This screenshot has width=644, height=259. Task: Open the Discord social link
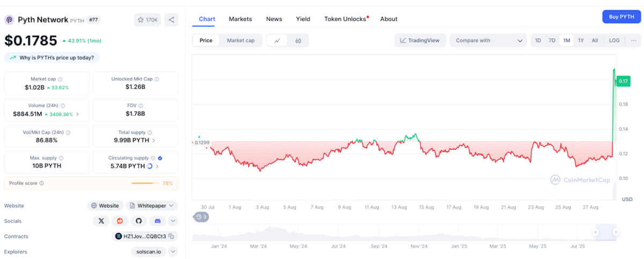pos(157,220)
